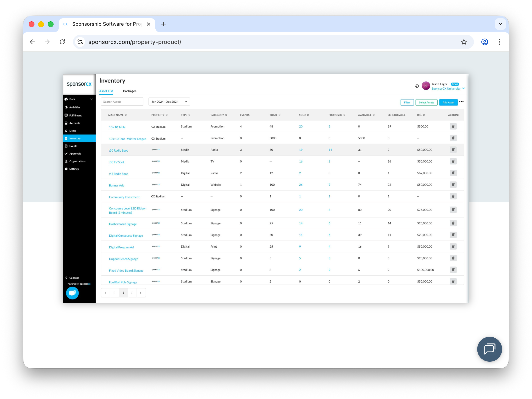Expand the Data sidebar section
The height and width of the screenshot is (399, 532).
click(91, 99)
